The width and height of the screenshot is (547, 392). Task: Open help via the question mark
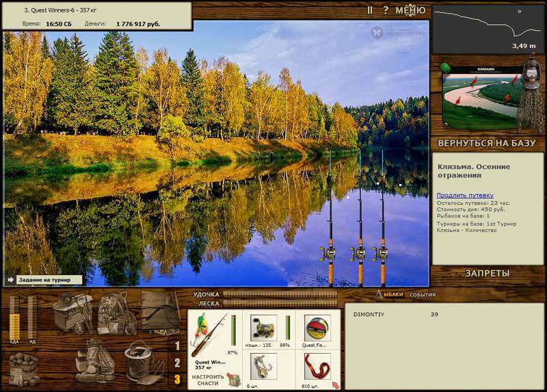pos(386,10)
